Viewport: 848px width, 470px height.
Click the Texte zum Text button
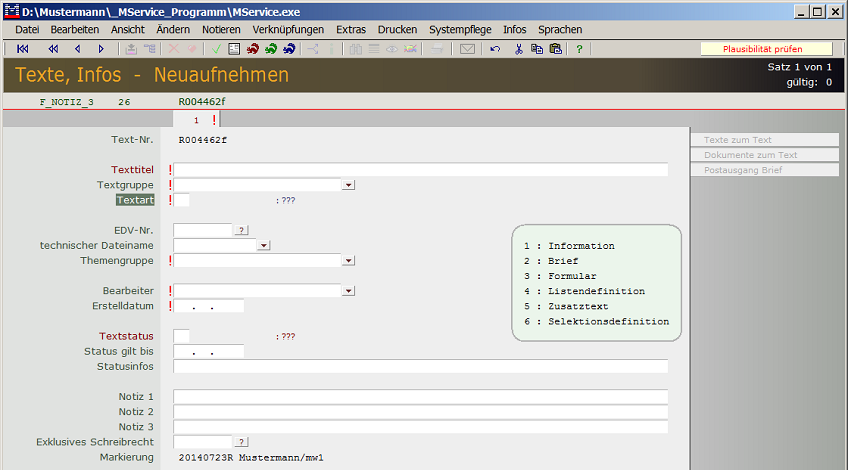coord(764,140)
